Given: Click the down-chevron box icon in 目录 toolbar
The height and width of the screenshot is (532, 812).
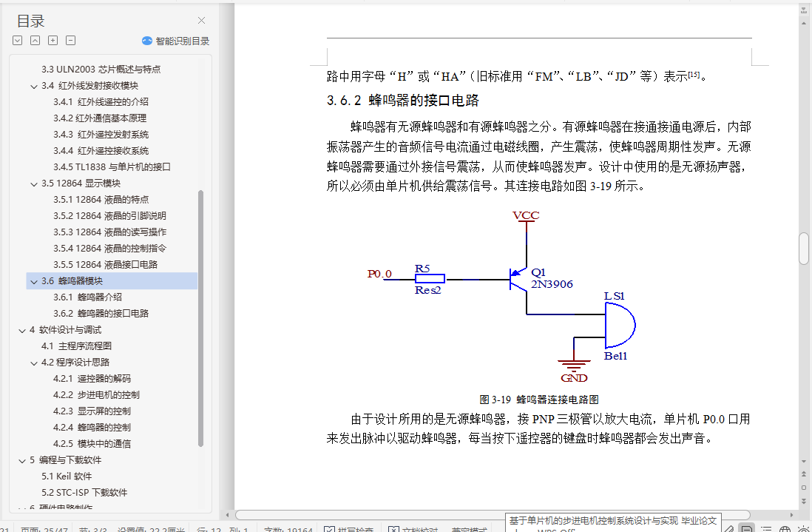Looking at the screenshot, I should [18, 41].
